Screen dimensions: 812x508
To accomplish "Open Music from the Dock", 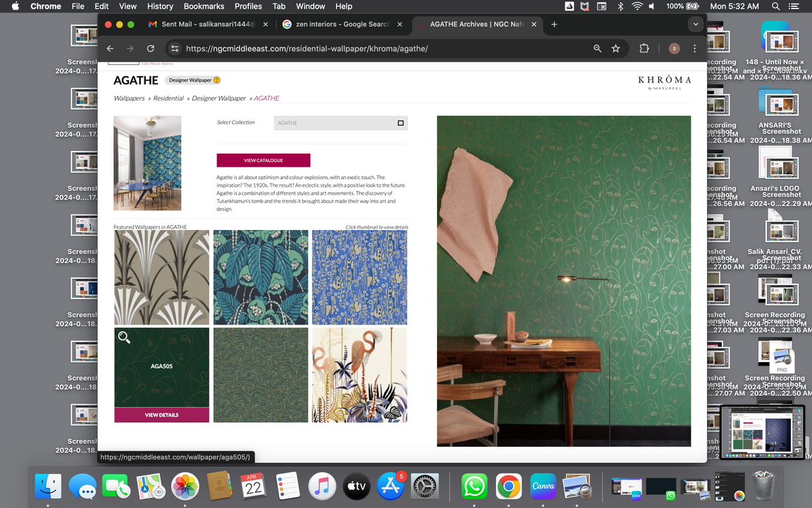I will [321, 486].
